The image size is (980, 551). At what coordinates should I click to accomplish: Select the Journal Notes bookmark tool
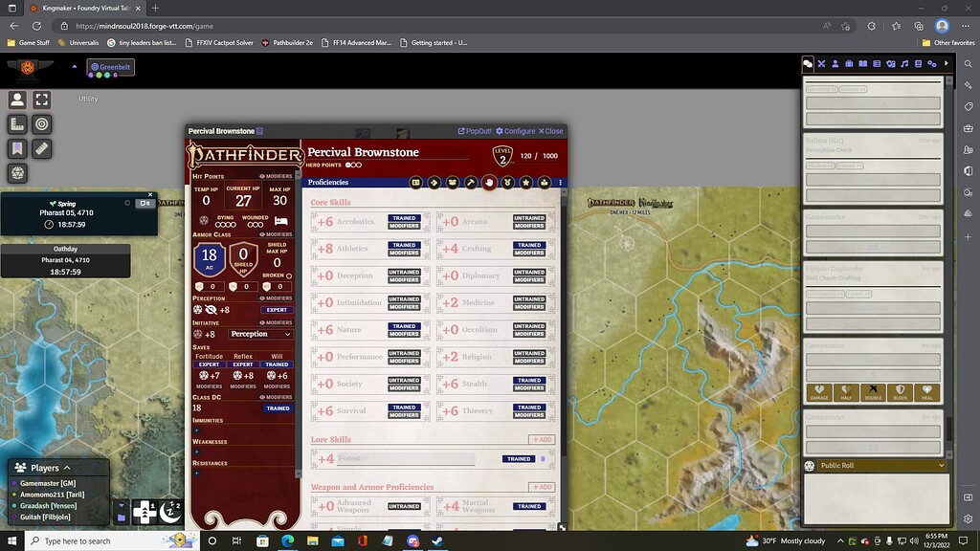tap(17, 148)
